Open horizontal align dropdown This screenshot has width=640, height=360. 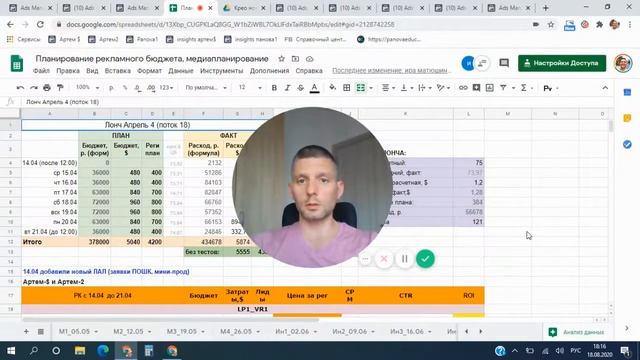coord(387,88)
